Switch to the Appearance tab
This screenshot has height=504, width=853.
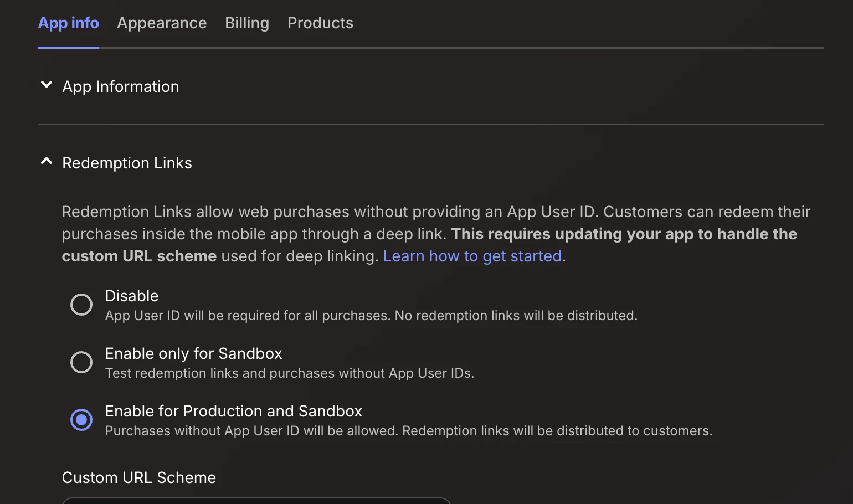coord(162,23)
